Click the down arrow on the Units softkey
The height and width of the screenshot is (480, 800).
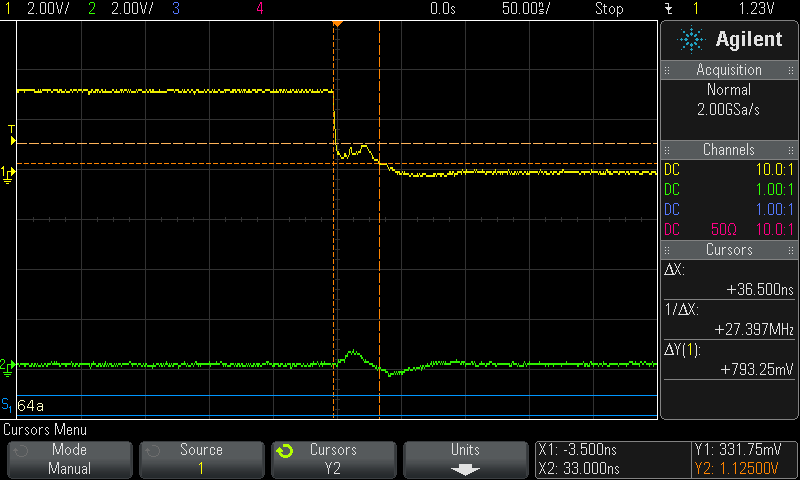[x=465, y=469]
